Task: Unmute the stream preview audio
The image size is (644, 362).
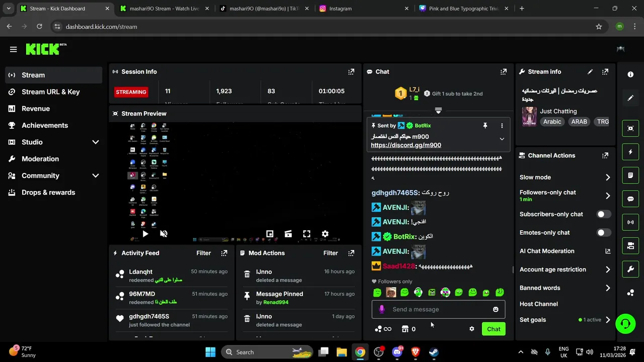Action: [164, 234]
